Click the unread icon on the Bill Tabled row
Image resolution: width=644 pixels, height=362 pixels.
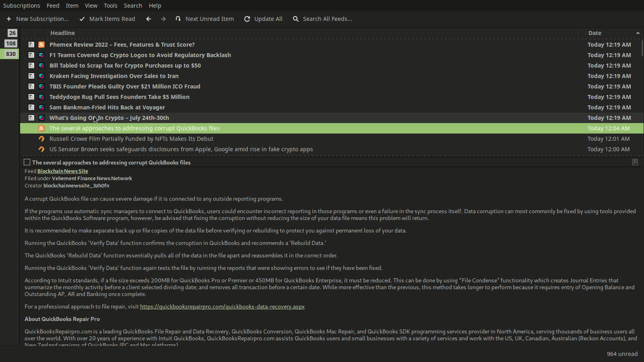point(31,66)
